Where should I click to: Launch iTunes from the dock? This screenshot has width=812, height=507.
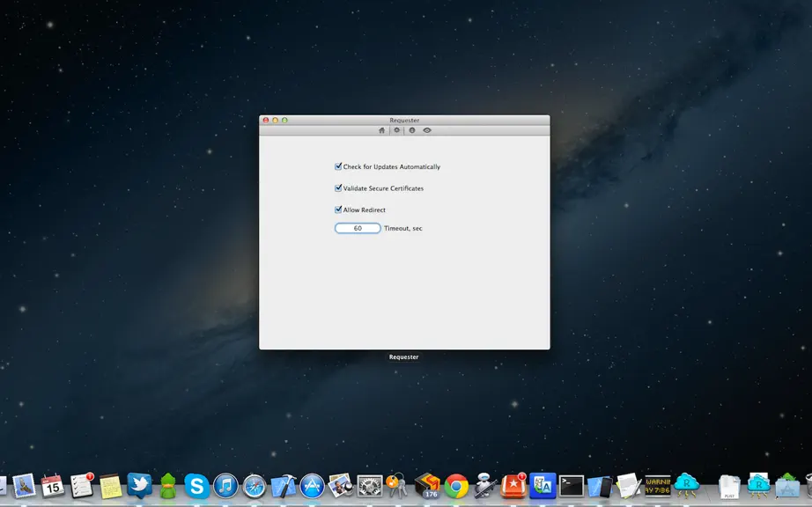point(225,486)
